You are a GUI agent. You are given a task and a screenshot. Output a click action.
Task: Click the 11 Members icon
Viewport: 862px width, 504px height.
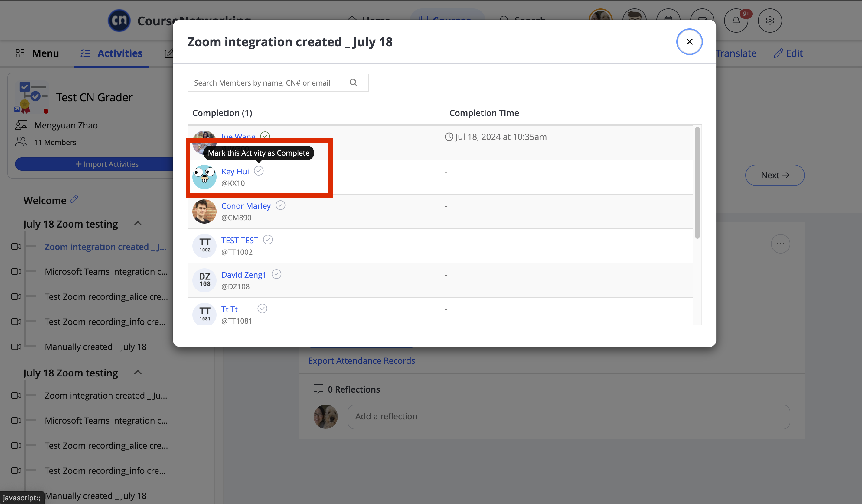point(21,141)
